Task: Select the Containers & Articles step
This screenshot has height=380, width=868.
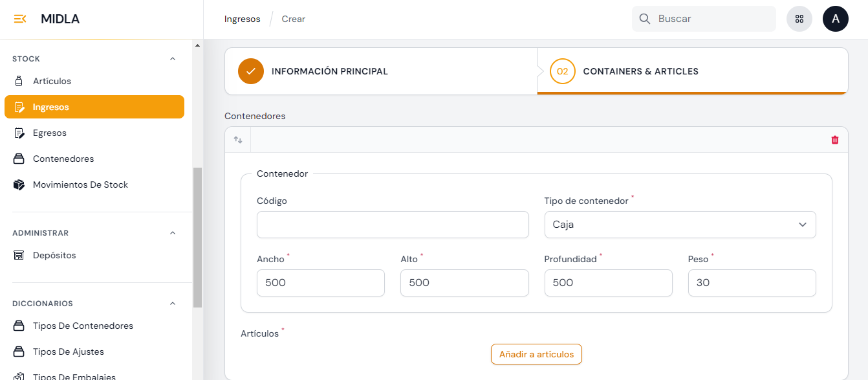Action: pyautogui.click(x=640, y=71)
